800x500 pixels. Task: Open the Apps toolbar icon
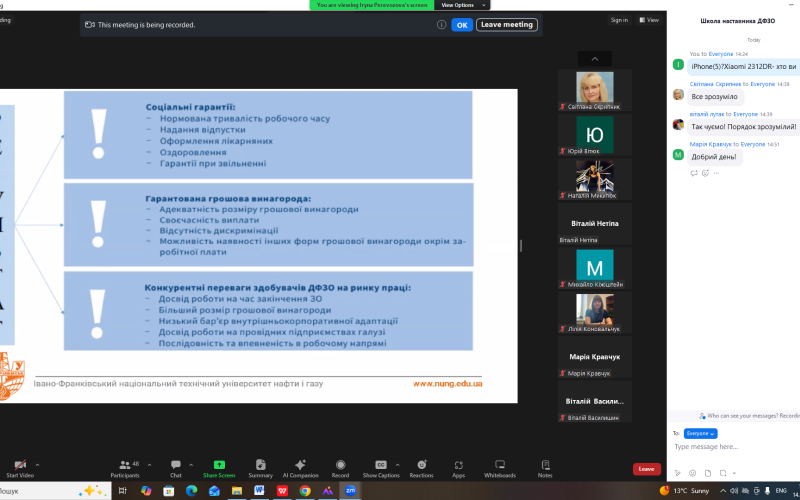(459, 465)
